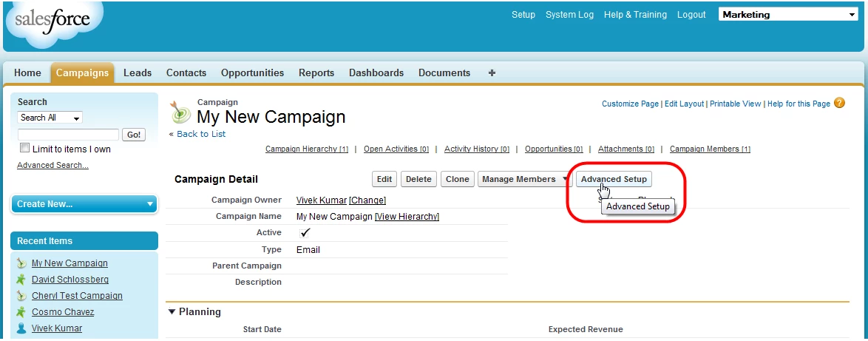Jump to Campaign Hierarchy related list
The width and height of the screenshot is (868, 341).
pos(307,149)
